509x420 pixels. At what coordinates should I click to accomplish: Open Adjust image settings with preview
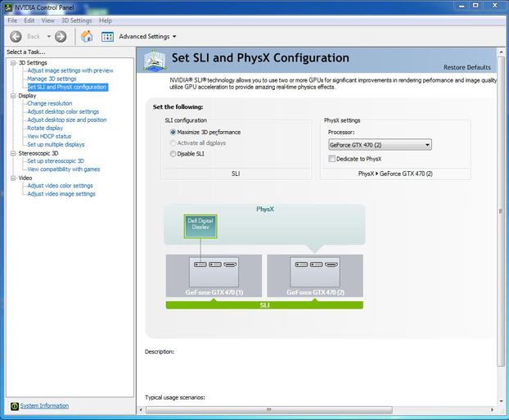70,70
